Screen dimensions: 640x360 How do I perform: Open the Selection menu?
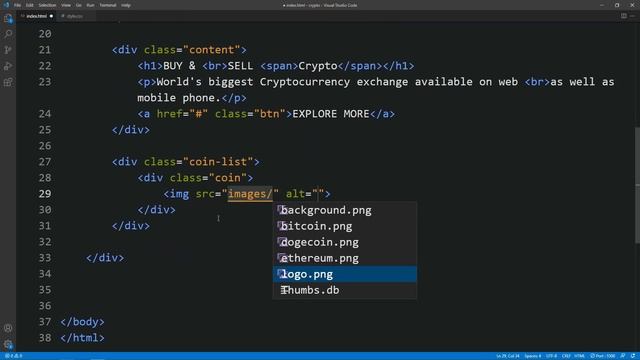click(x=47, y=5)
